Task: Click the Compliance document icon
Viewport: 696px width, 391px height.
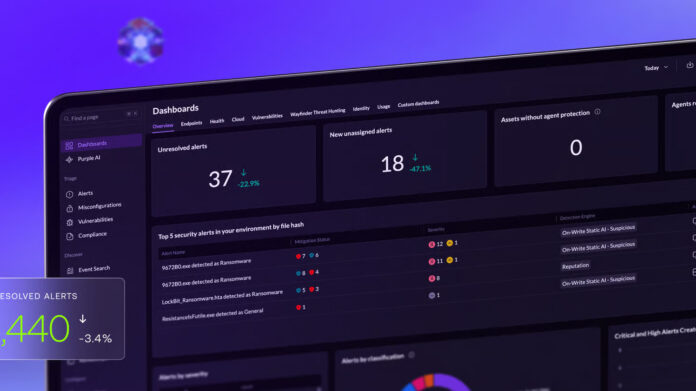Action: click(70, 237)
